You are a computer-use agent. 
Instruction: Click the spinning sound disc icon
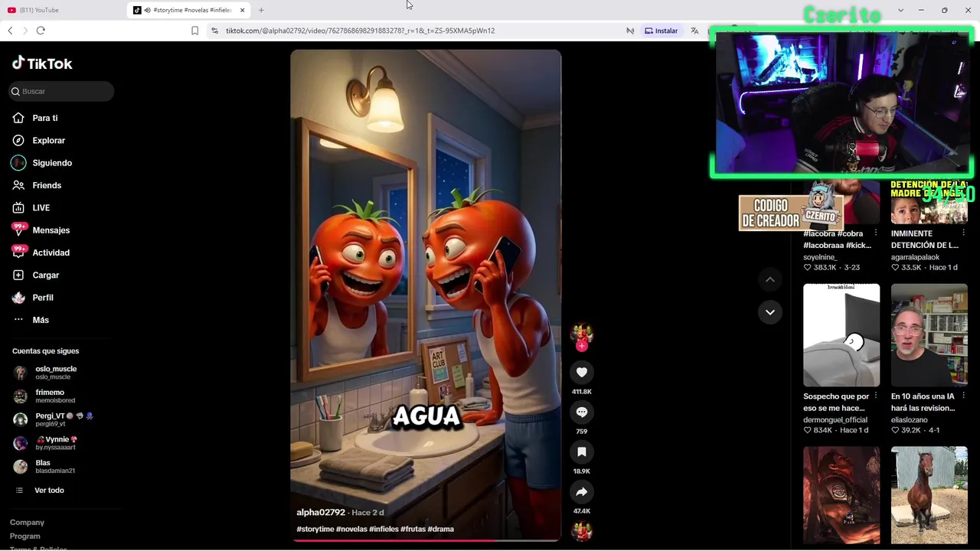click(582, 531)
